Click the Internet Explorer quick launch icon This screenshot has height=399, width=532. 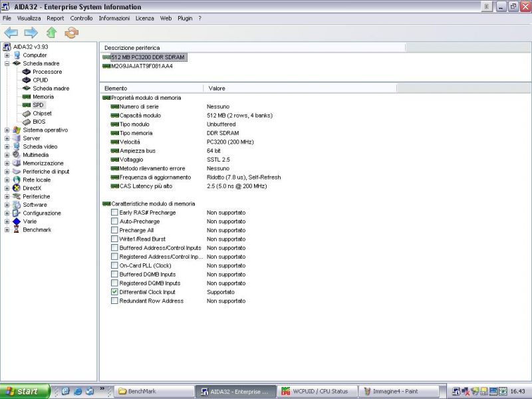(78, 391)
